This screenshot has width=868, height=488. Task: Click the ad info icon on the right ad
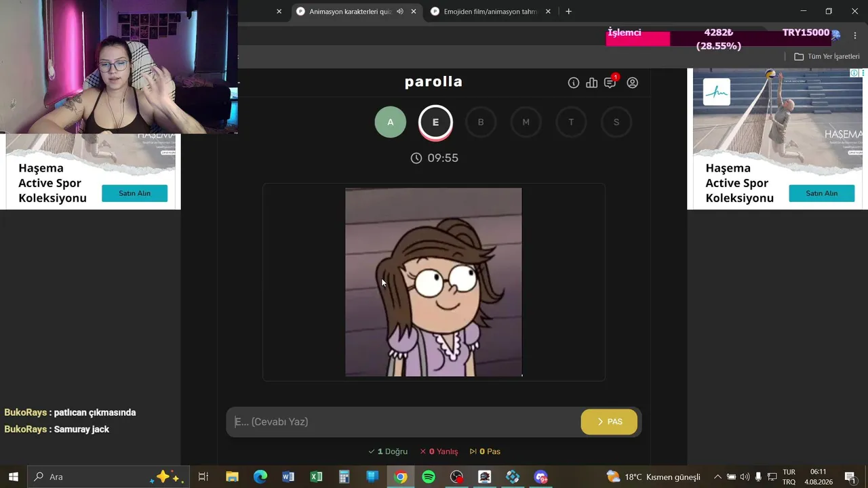coord(854,73)
